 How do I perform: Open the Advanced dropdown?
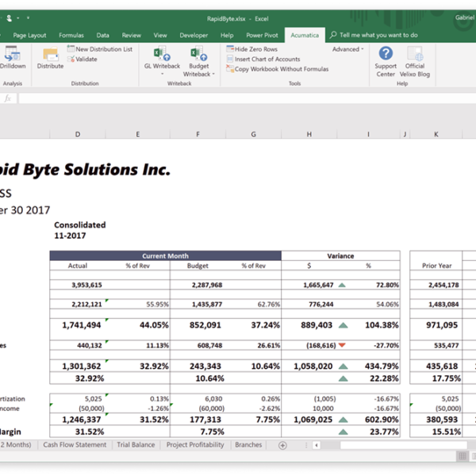pos(347,49)
